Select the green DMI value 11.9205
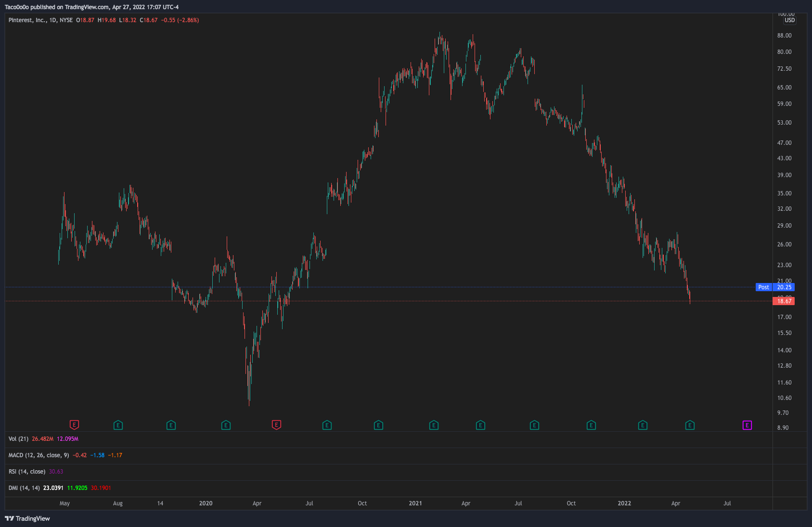 click(x=77, y=488)
